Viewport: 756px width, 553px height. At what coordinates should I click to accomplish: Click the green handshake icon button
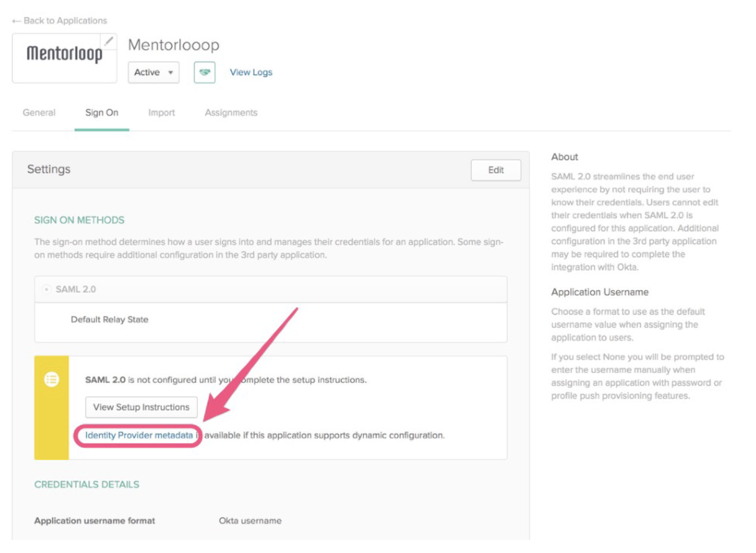(x=205, y=72)
